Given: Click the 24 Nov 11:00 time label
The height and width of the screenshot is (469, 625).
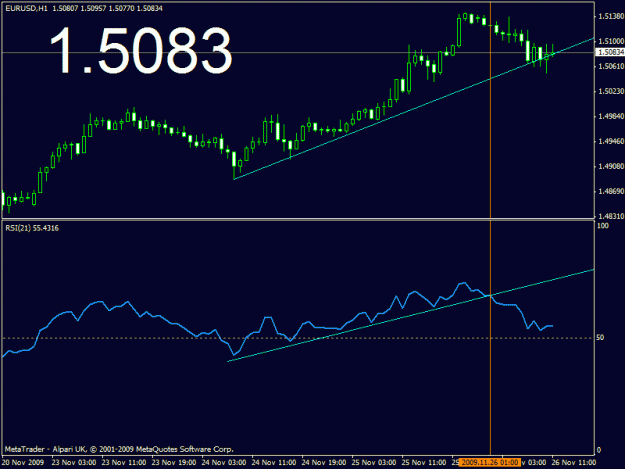Looking at the screenshot, I should [x=274, y=463].
